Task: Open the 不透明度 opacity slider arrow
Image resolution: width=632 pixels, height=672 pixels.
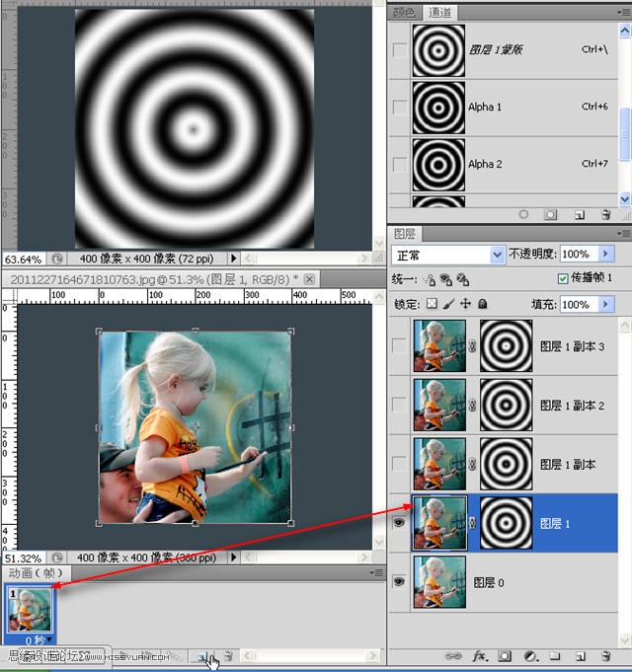Action: [x=605, y=254]
